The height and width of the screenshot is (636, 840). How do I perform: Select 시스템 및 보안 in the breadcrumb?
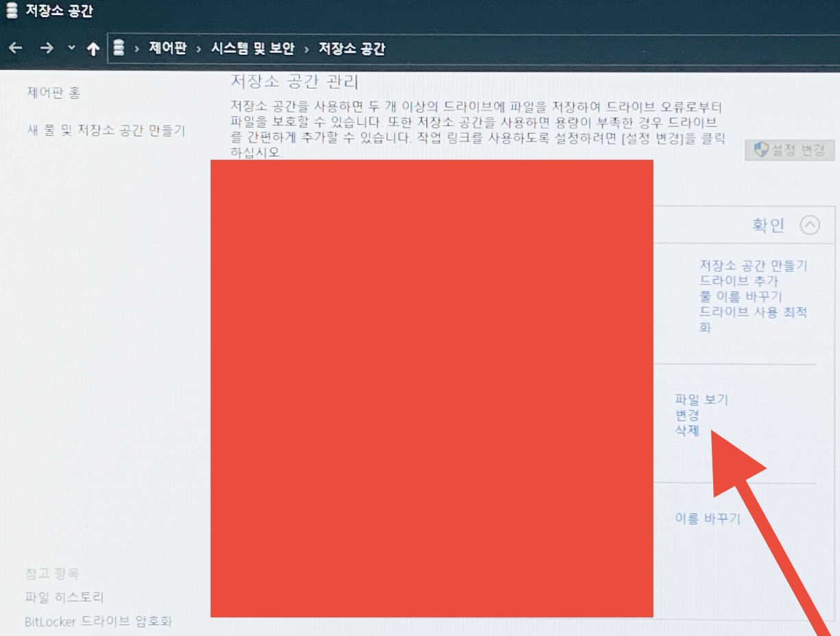coord(252,49)
